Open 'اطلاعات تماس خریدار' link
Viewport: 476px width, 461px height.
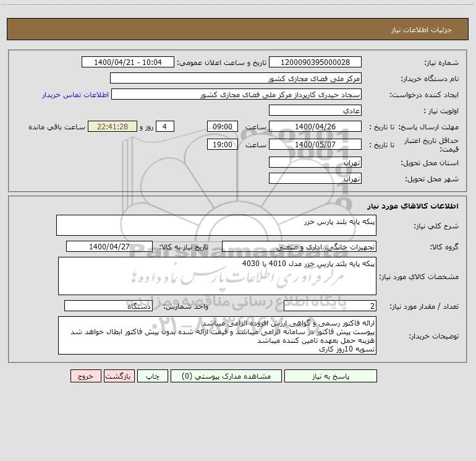click(x=75, y=95)
